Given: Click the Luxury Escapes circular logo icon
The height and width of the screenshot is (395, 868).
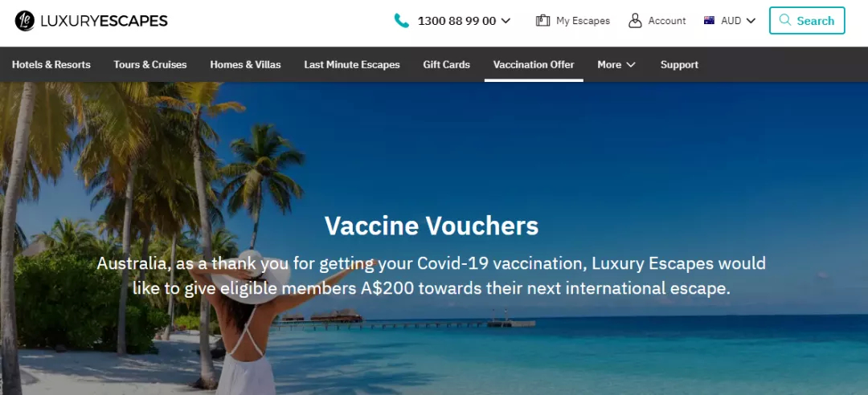Looking at the screenshot, I should [x=24, y=20].
